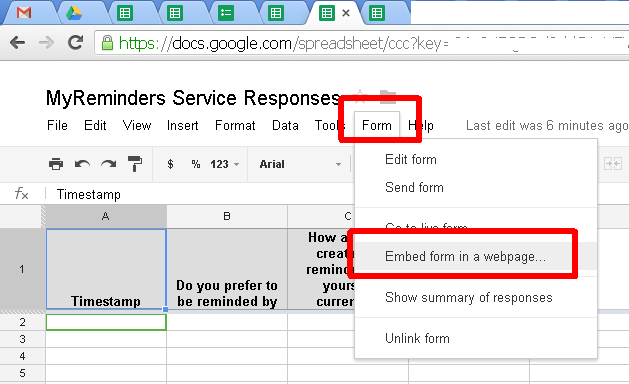Open the File menu
This screenshot has height=384, width=629.
click(x=57, y=126)
